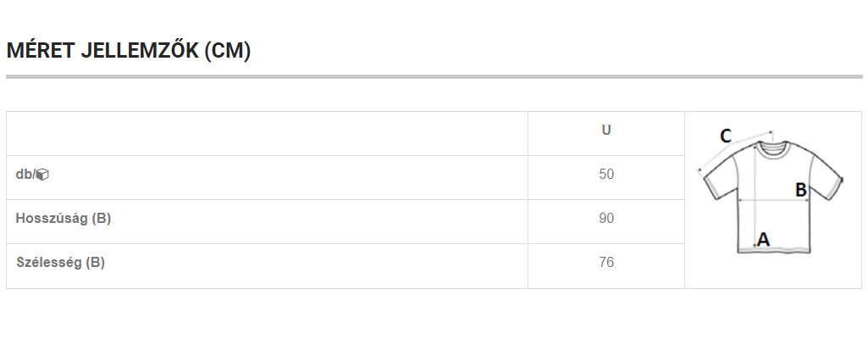This screenshot has width=868, height=356.
Task: Click the MÉRET JELLEMZŐK (CM) heading
Action: (x=129, y=51)
